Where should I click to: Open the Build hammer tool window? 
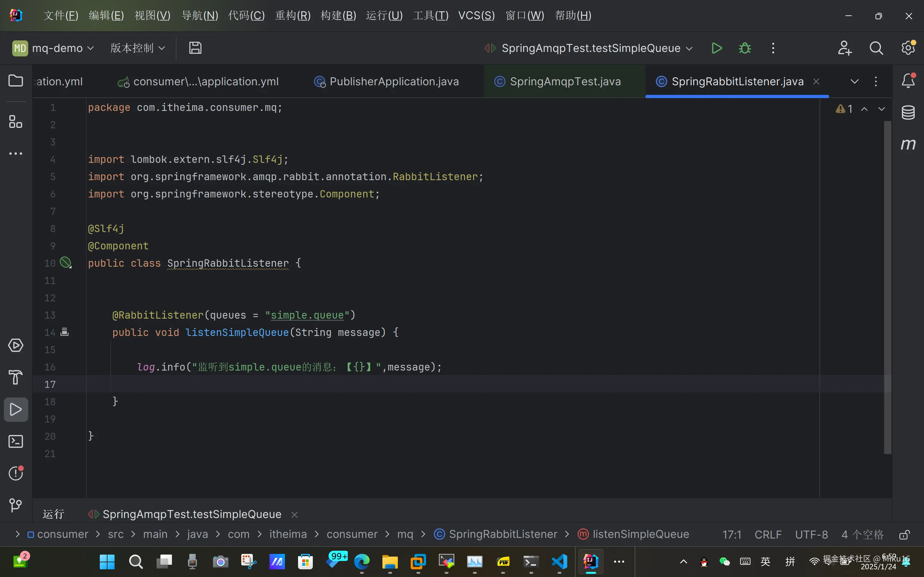click(16, 377)
